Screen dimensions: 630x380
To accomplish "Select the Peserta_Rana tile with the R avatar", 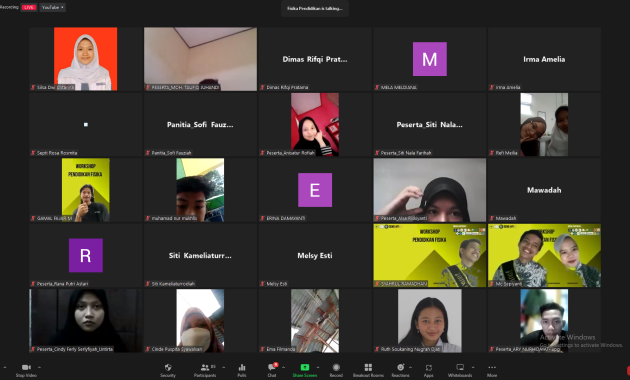I will coord(86,255).
